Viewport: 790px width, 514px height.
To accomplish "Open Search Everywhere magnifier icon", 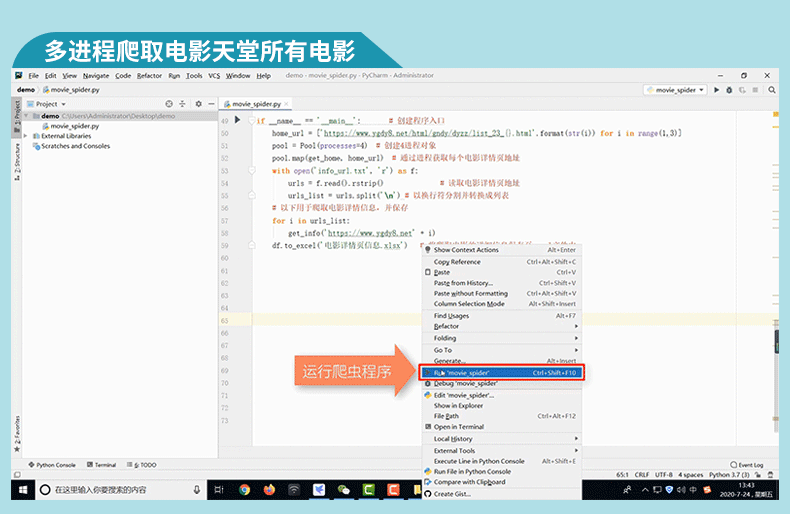I will (x=772, y=90).
